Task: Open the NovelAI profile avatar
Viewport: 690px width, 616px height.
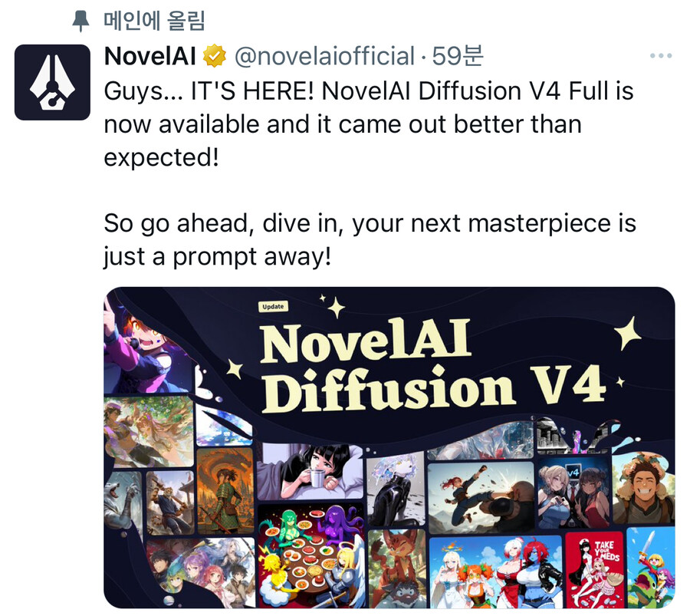Action: [x=52, y=82]
